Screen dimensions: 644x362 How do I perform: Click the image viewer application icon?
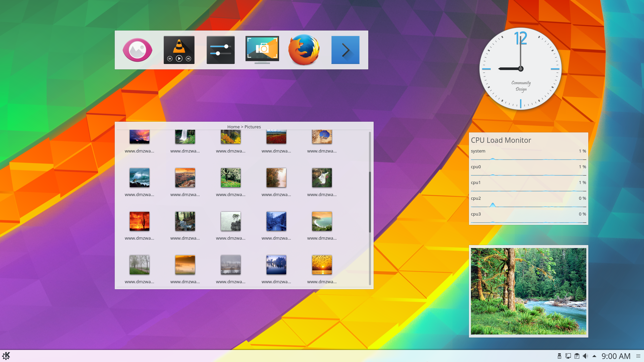[138, 50]
